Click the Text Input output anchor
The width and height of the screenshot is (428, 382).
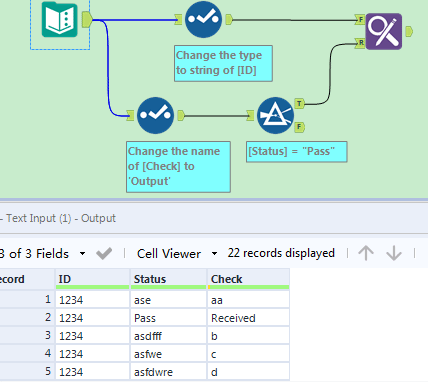87,19
